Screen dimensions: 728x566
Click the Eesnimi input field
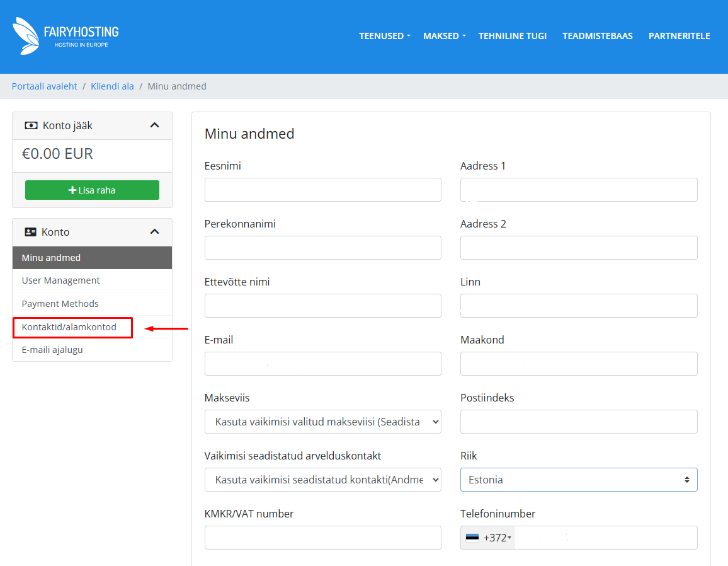[322, 190]
